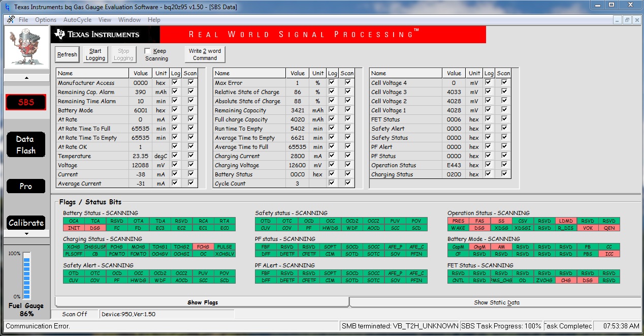This screenshot has height=336, width=644.
Task: Click the Name column header in first table
Action: [92, 73]
